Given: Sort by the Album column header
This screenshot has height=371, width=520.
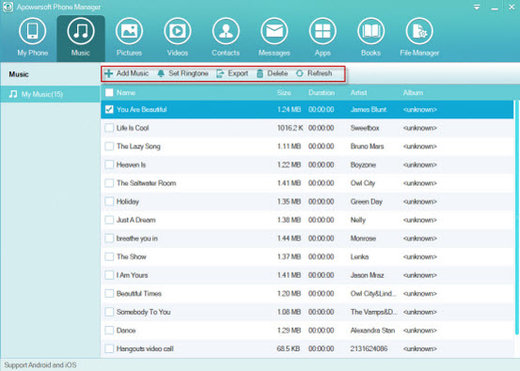Looking at the screenshot, I should (413, 93).
